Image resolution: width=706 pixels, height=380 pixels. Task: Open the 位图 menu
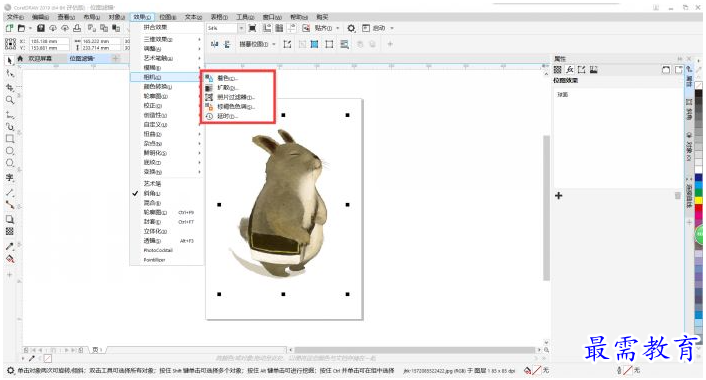click(167, 17)
